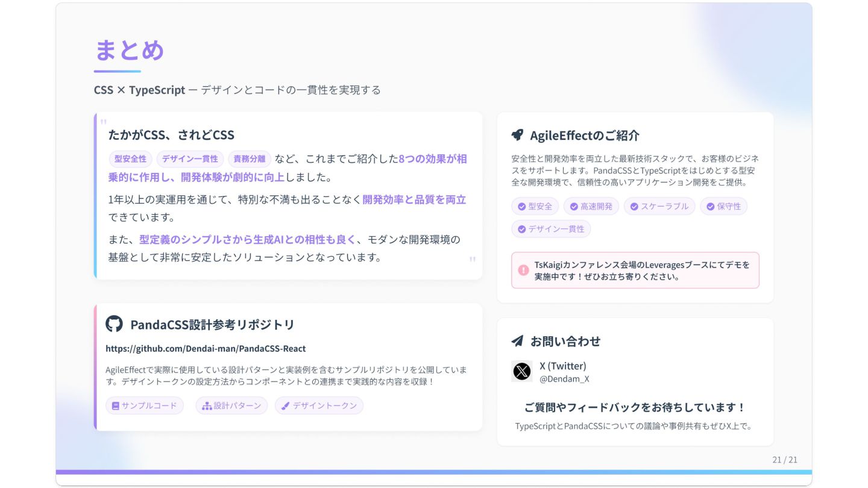Select the デザイントークン tag

pos(319,405)
